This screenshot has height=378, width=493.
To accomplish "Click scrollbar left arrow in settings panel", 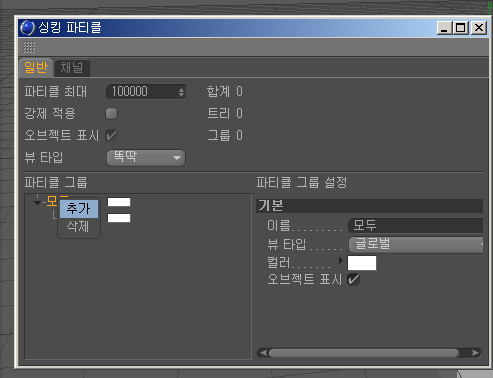I will [263, 353].
